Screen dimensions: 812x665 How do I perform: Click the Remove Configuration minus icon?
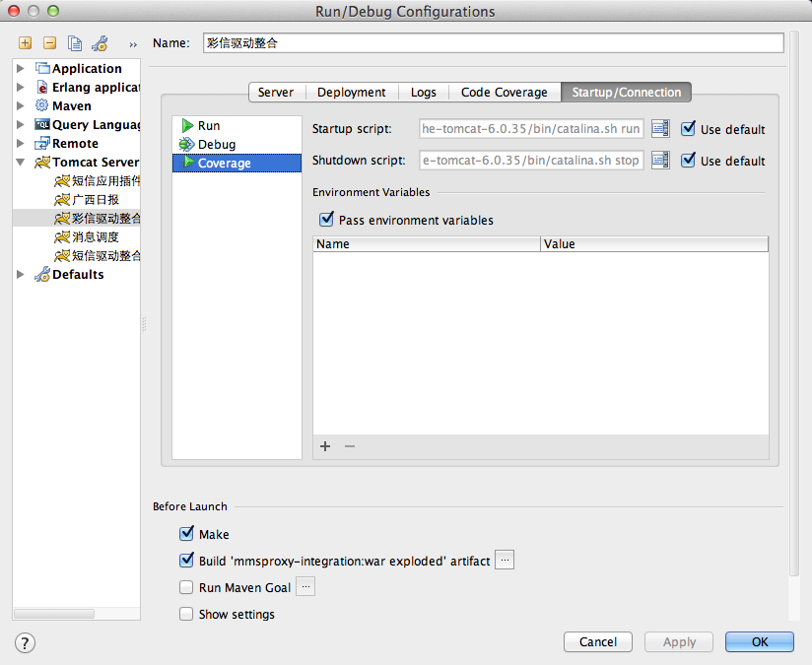49,43
